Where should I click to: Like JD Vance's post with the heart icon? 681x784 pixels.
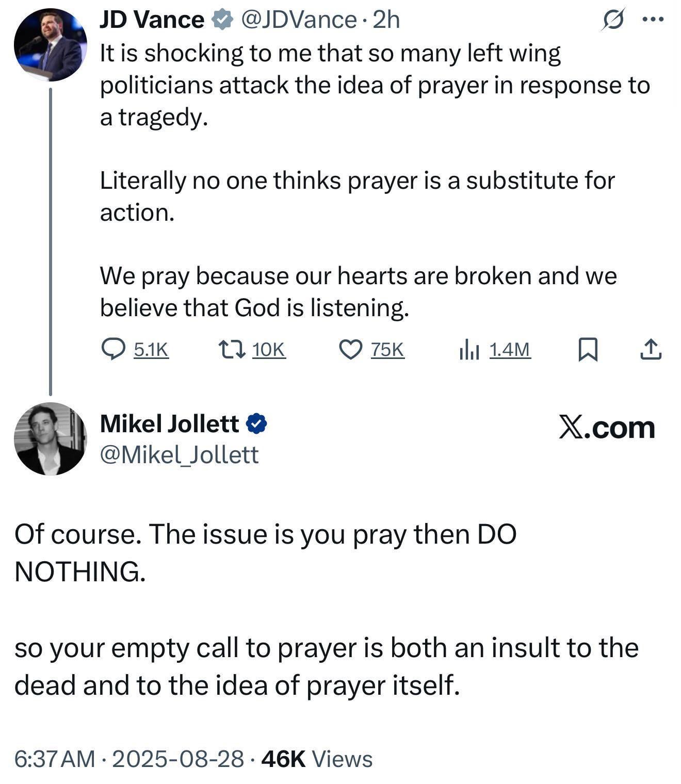pos(350,349)
